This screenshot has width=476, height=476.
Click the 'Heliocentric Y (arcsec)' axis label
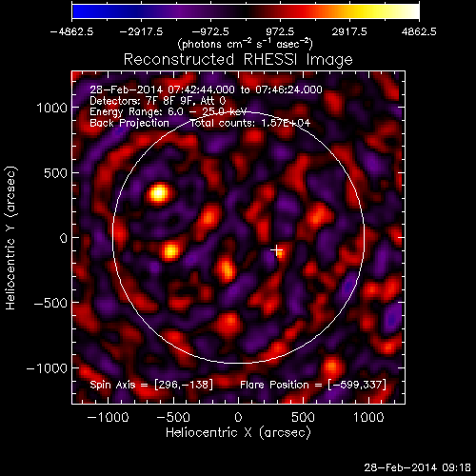(x=10, y=238)
